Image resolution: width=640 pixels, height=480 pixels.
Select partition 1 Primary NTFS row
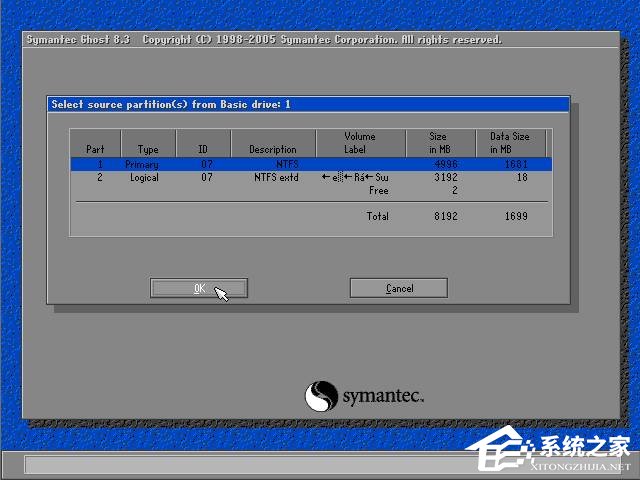pos(311,164)
